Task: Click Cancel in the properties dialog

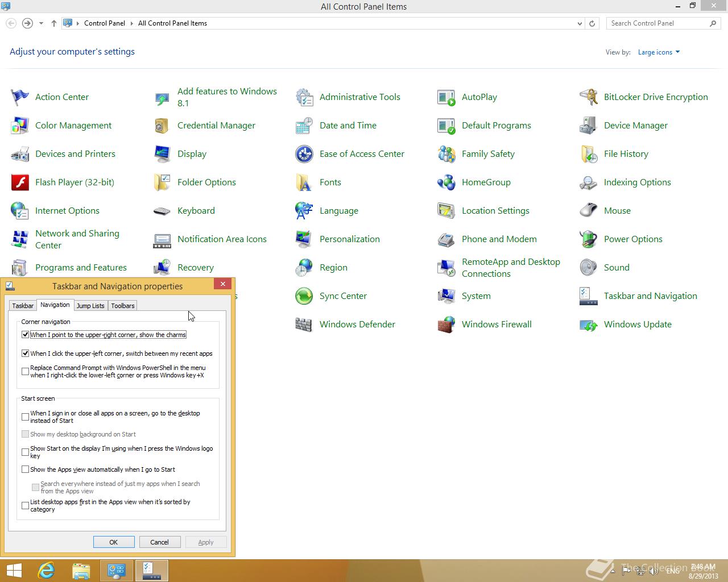Action: click(159, 542)
